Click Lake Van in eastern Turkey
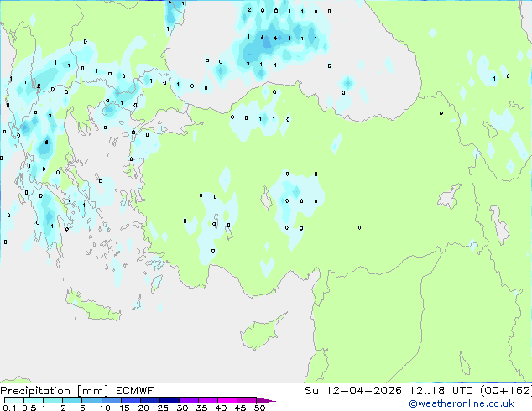The image size is (532, 411). pyautogui.click(x=450, y=196)
